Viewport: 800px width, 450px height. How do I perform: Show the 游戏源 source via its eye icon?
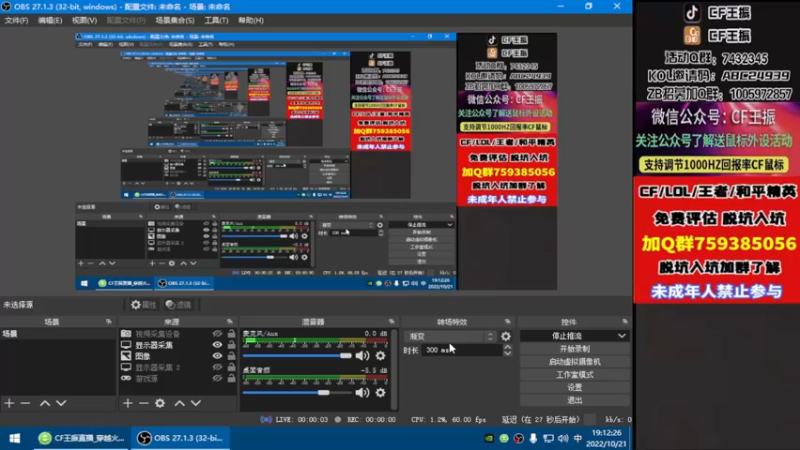coord(217,379)
